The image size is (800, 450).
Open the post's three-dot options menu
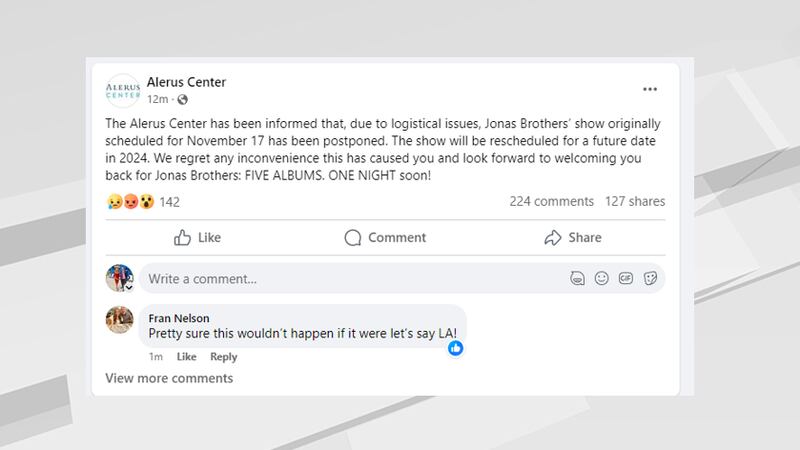(x=650, y=89)
